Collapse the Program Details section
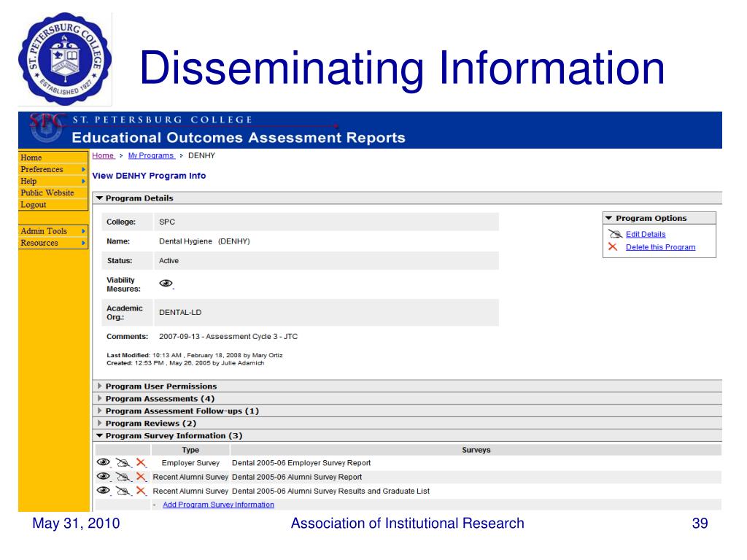747x560 pixels. point(99,198)
